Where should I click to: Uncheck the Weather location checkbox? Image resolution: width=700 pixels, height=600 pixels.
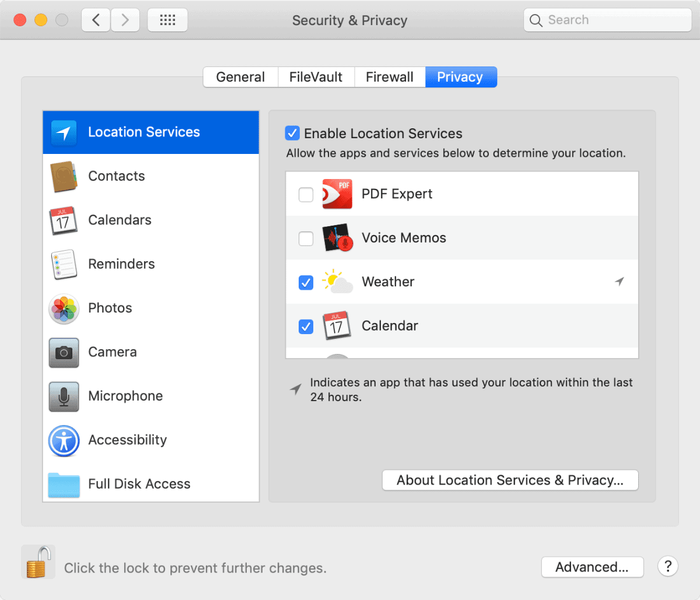[306, 282]
